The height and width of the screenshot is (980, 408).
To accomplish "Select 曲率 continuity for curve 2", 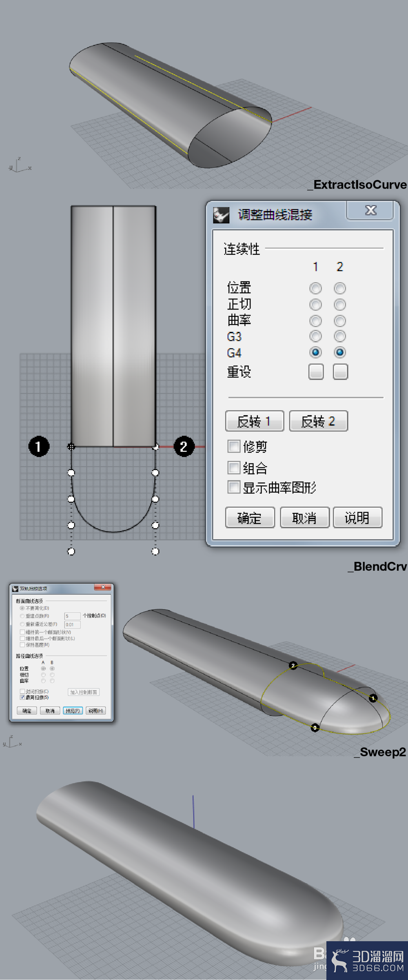I will (x=340, y=321).
